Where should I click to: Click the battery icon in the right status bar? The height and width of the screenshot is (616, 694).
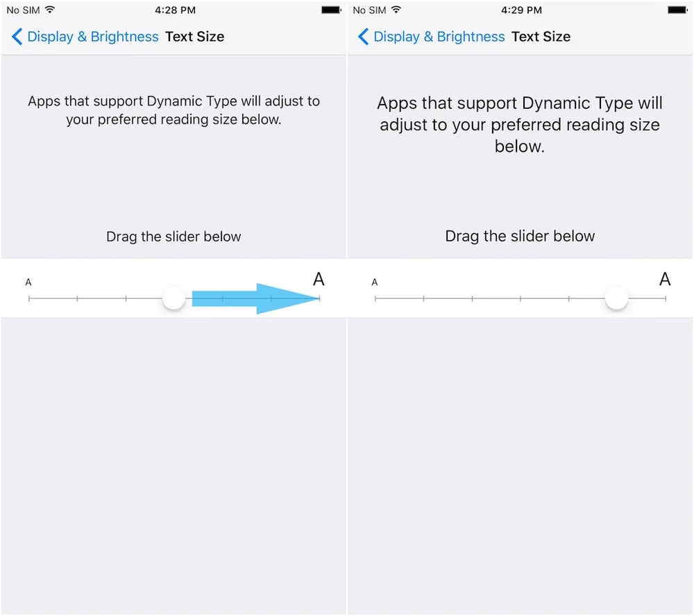click(677, 10)
